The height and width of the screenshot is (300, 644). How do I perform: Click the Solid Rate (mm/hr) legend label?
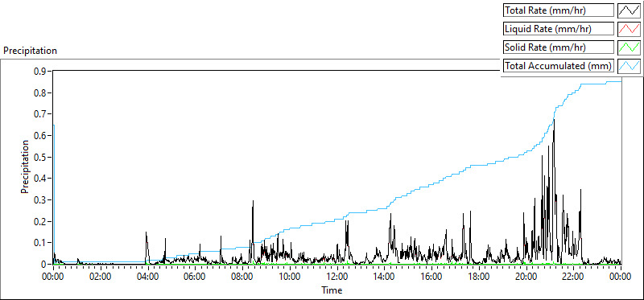pyautogui.click(x=558, y=47)
